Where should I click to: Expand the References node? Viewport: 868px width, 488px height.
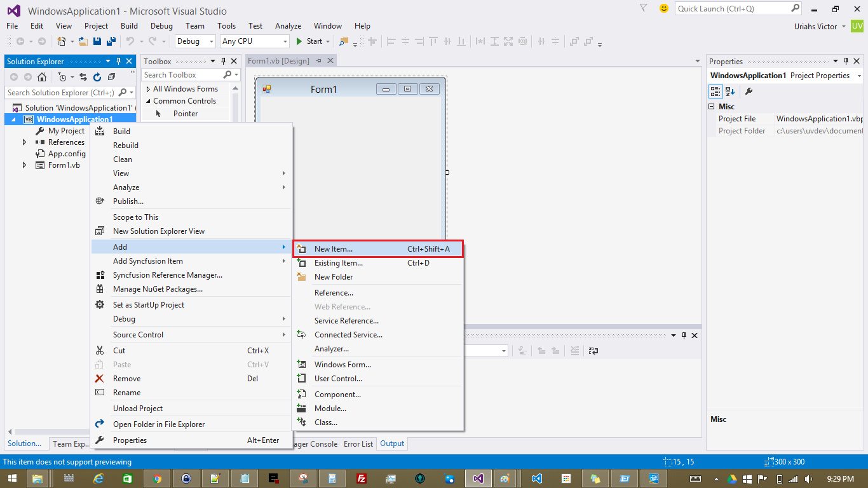(24, 142)
